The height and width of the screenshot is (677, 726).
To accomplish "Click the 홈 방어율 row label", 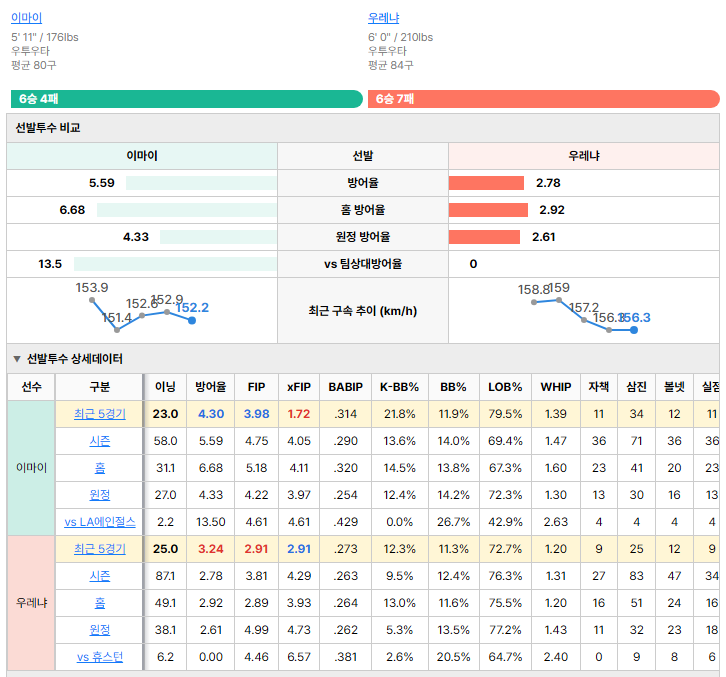I will pos(363,210).
